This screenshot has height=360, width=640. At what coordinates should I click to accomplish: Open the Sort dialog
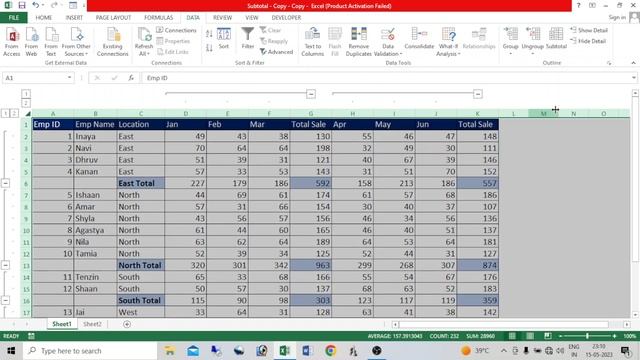pos(224,39)
